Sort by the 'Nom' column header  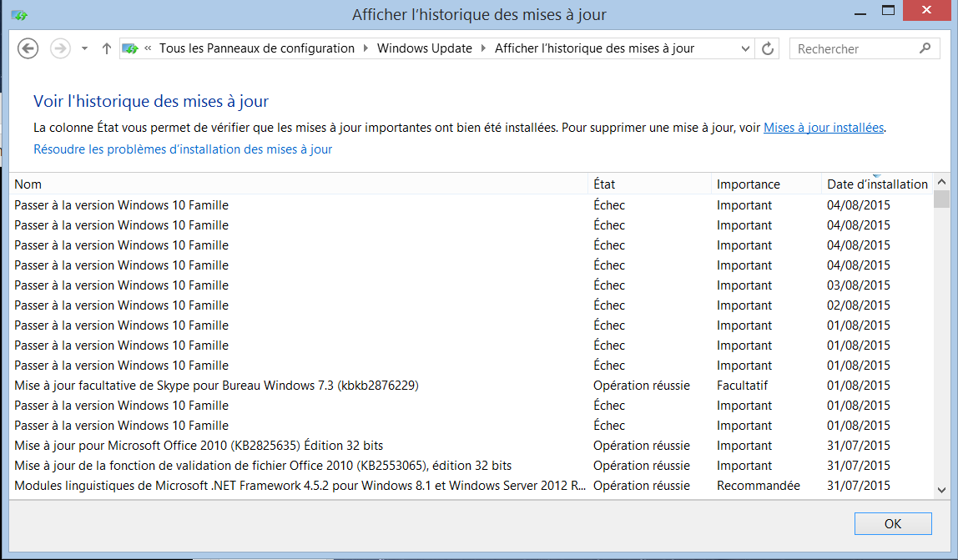[x=299, y=184]
